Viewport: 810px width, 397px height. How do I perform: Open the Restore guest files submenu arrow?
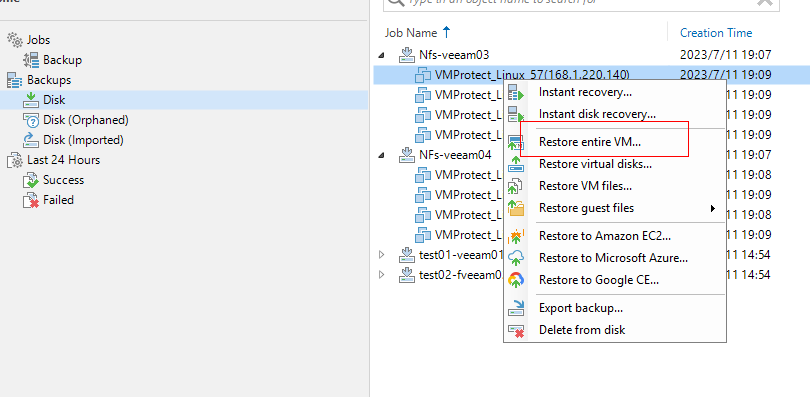(713, 209)
